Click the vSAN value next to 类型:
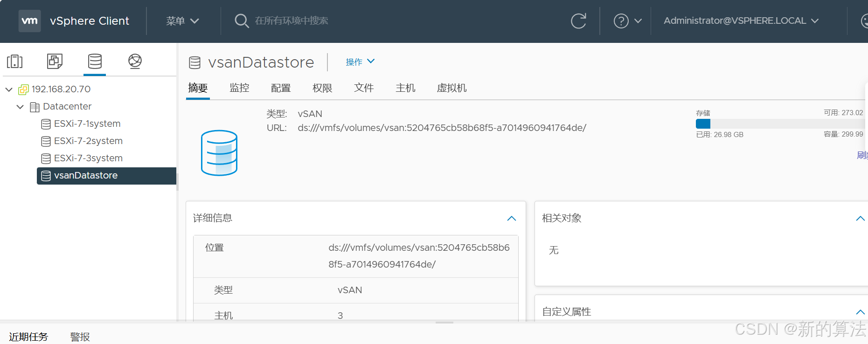This screenshot has height=344, width=868. [x=310, y=114]
